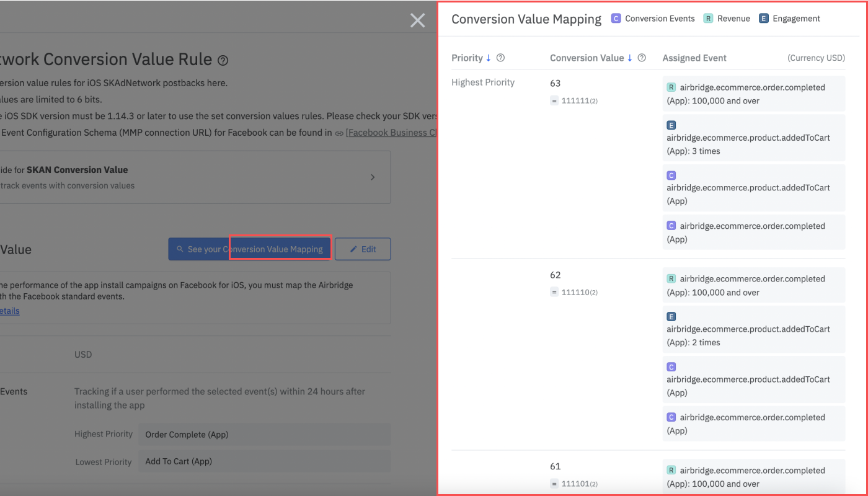Click the Conversion Value column header
The width and height of the screenshot is (868, 496).
pyautogui.click(x=587, y=58)
